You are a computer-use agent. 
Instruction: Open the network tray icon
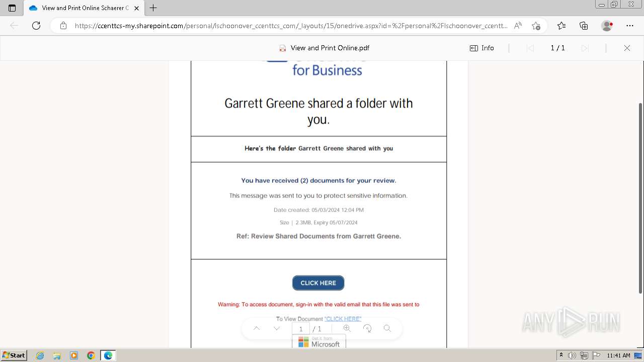(x=584, y=355)
